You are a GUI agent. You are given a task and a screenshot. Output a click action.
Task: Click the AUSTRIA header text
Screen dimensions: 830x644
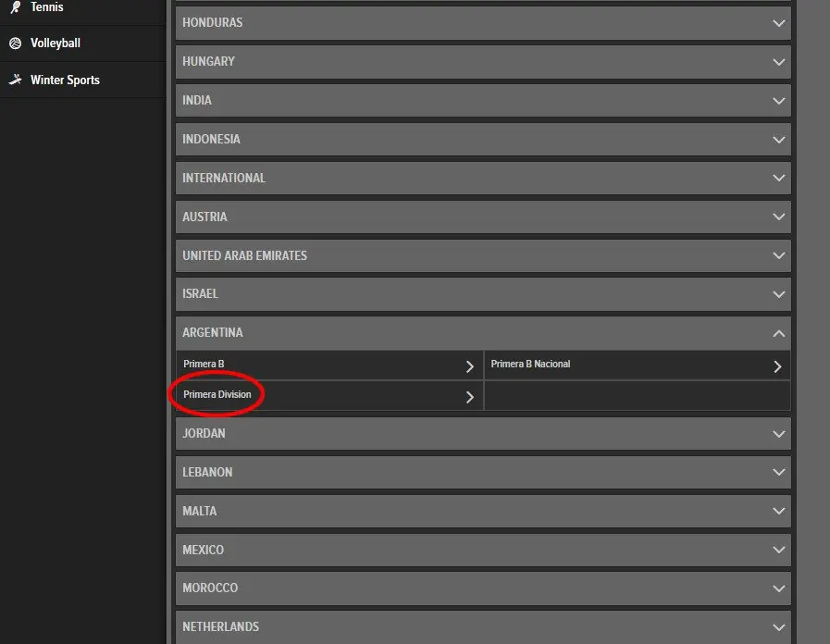pyautogui.click(x=204, y=217)
